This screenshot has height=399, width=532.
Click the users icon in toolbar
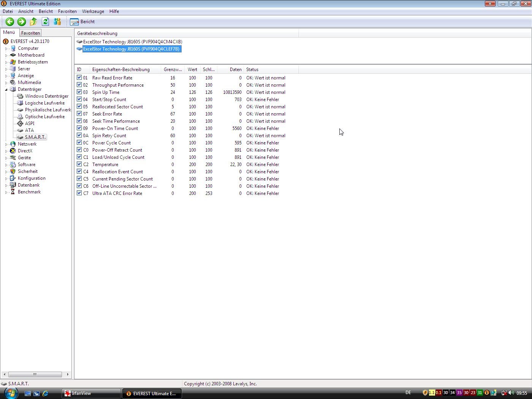[57, 22]
